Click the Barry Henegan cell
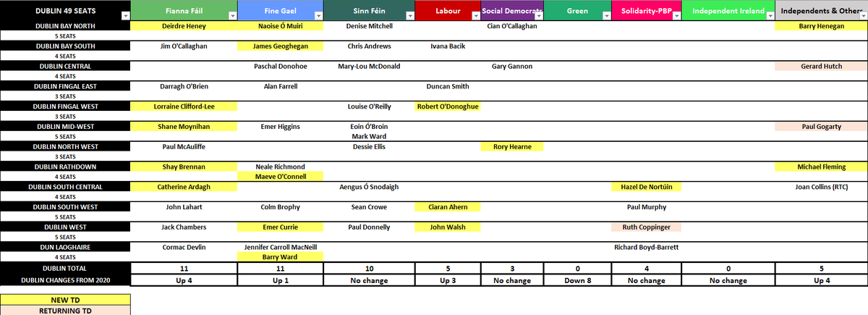Image resolution: width=868 pixels, height=315 pixels. pyautogui.click(x=821, y=25)
